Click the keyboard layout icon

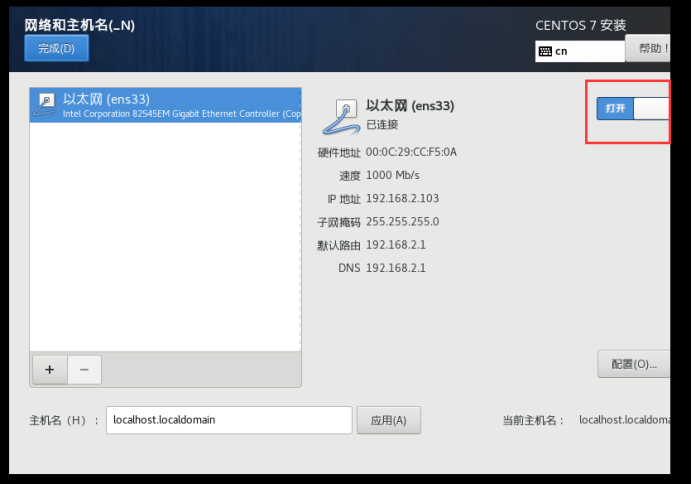pyautogui.click(x=545, y=52)
